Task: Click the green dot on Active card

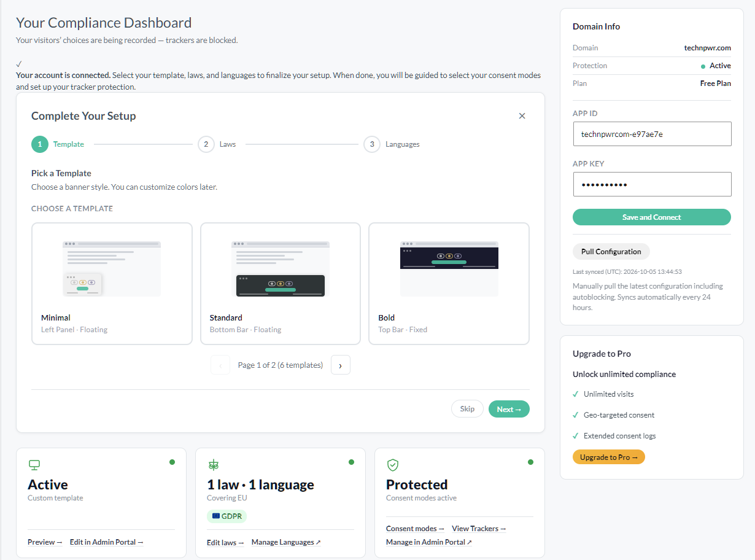Action: (172, 462)
